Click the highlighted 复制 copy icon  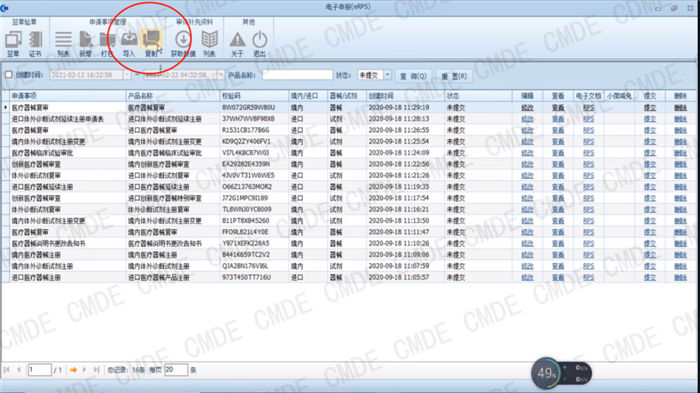151,44
